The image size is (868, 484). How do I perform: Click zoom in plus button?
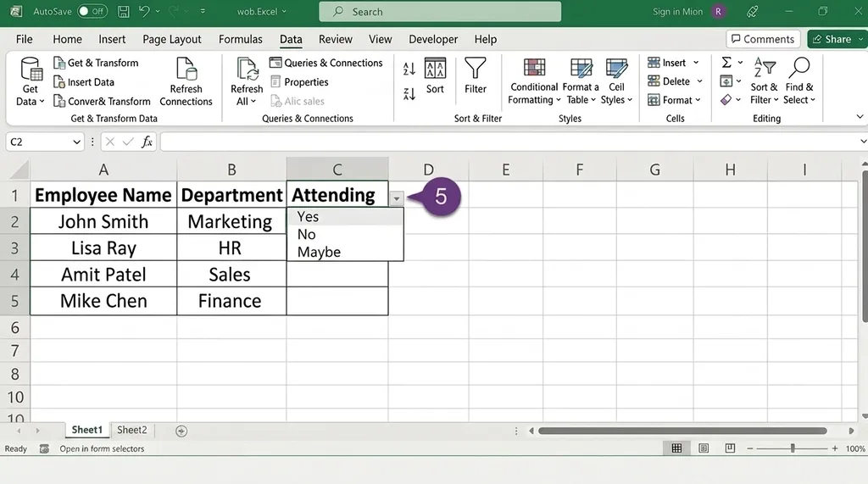pyautogui.click(x=835, y=448)
